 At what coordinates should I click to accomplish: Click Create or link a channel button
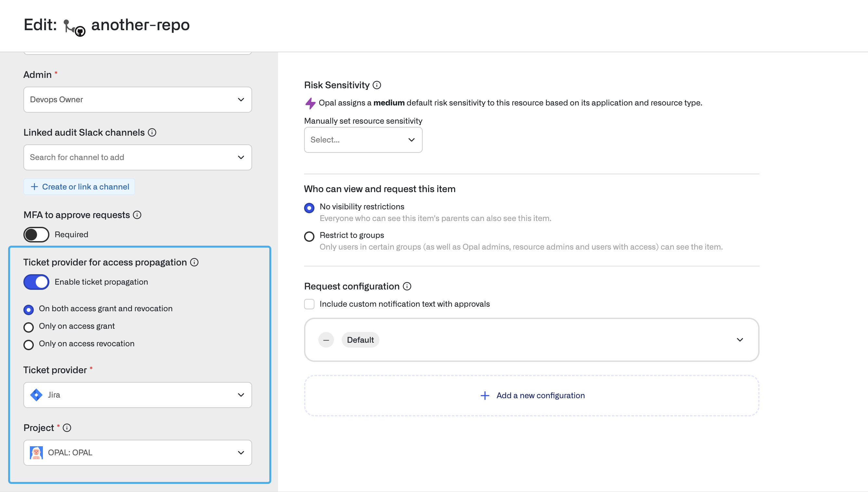80,187
